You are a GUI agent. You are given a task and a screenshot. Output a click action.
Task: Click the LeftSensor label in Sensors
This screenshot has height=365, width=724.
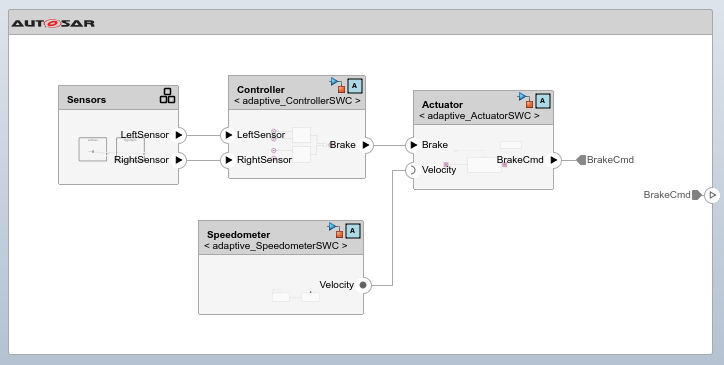click(x=145, y=135)
